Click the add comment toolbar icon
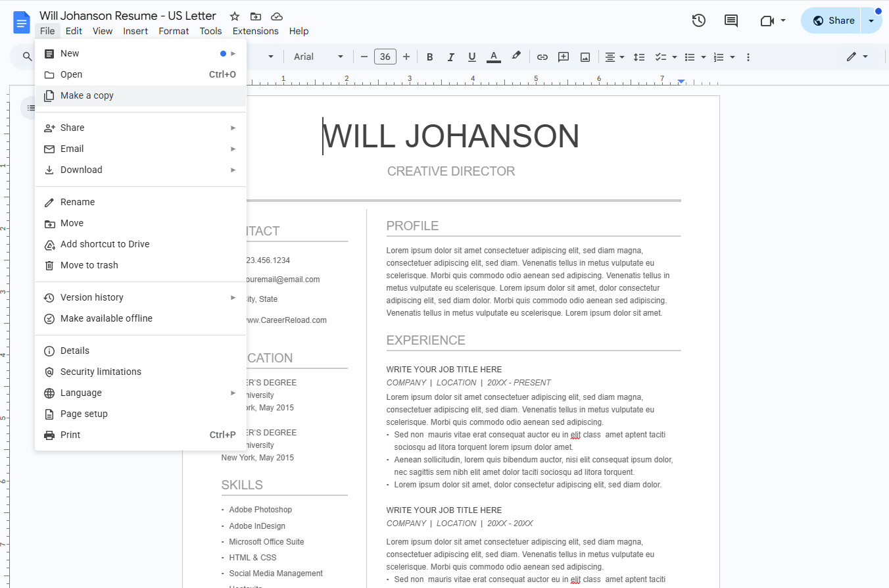The height and width of the screenshot is (588, 889). pos(563,57)
